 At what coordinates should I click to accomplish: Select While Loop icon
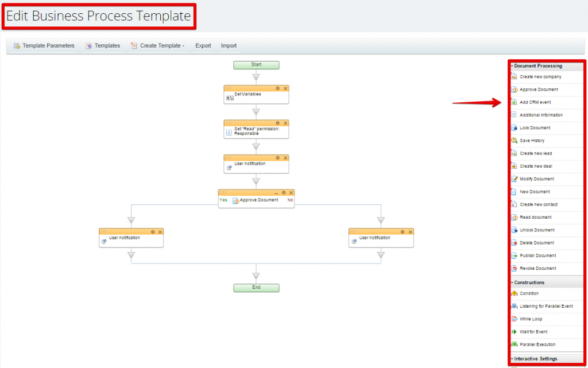pyautogui.click(x=514, y=319)
